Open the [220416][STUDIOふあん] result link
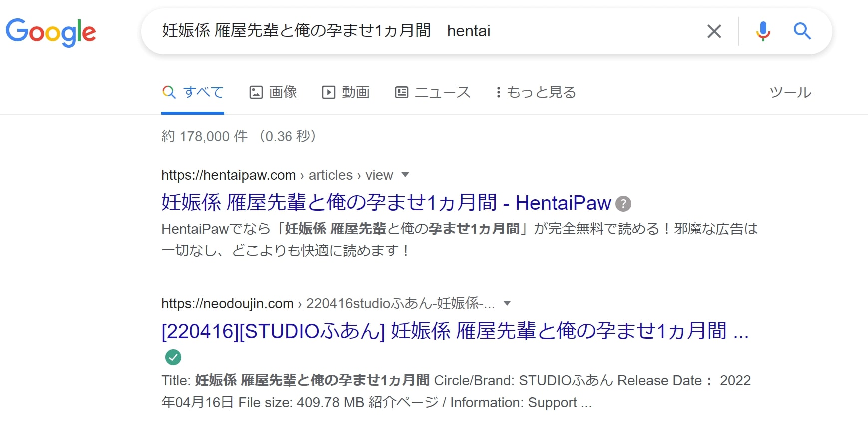Image resolution: width=868 pixels, height=428 pixels. pos(455,331)
